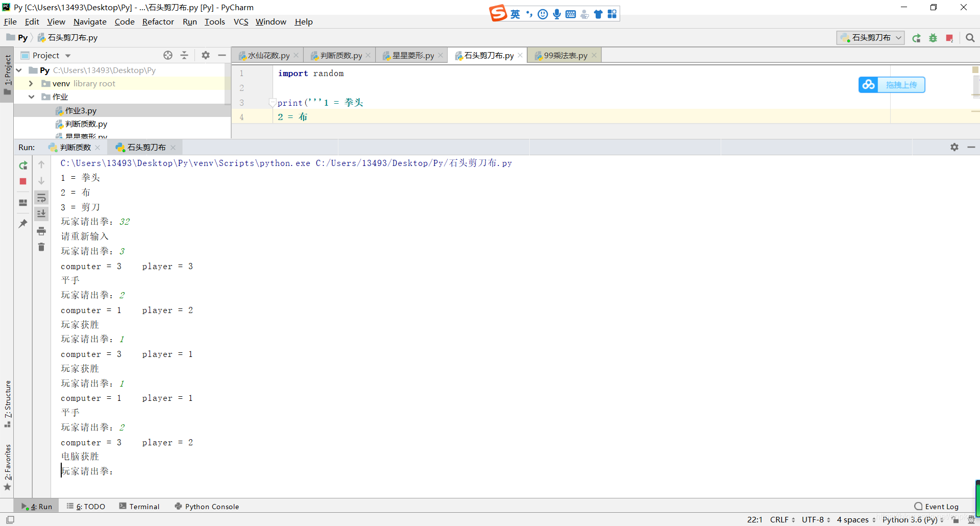Run the 石头剪刀布 configuration from toolbar
Screen dimensions: 980x526
tap(916, 38)
